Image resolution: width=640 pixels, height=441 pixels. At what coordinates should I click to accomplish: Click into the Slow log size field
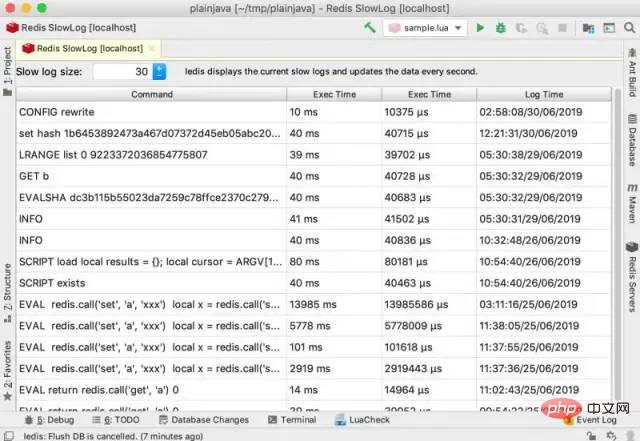(x=122, y=72)
